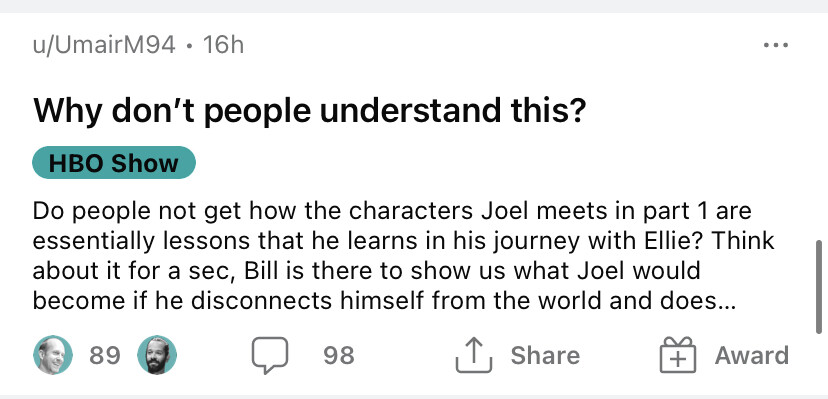
Task: Click the Share label text
Action: 545,355
